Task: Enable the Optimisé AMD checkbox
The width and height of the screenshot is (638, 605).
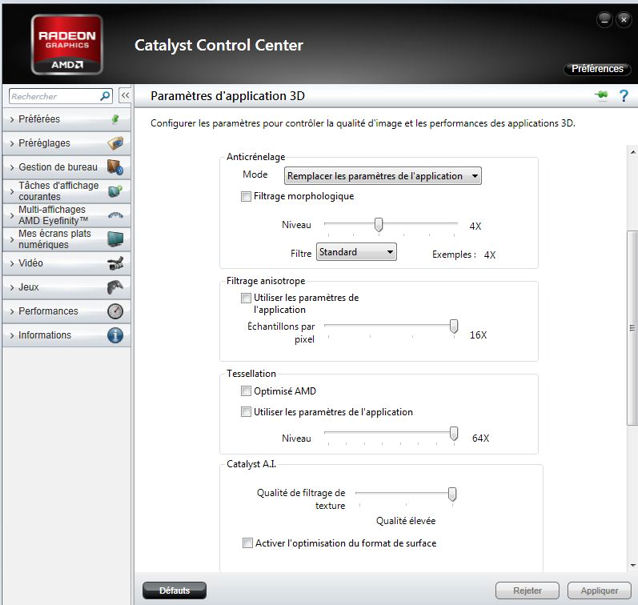Action: pyautogui.click(x=246, y=391)
